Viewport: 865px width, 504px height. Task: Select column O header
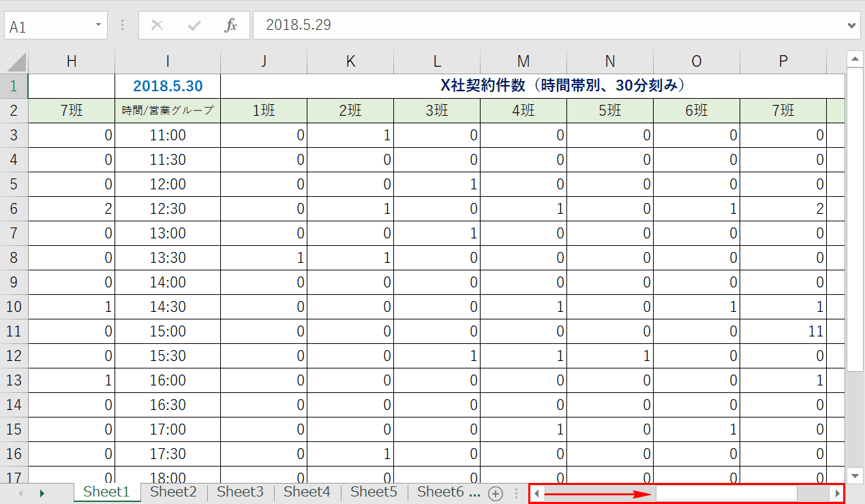[697, 61]
